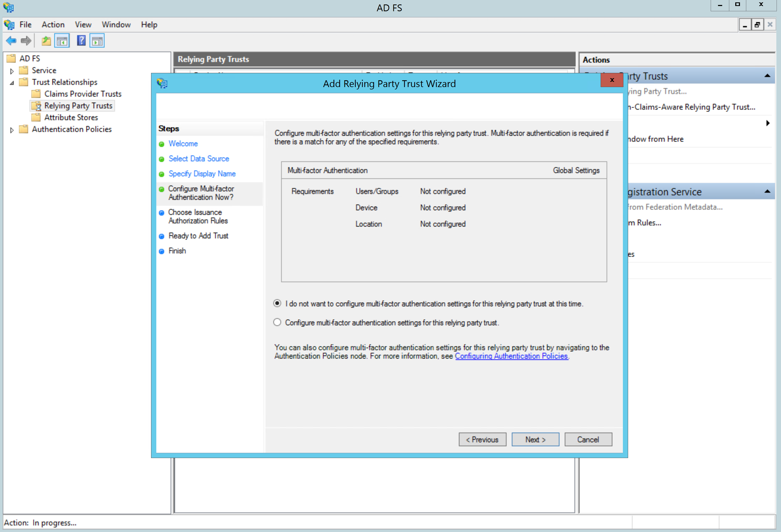
Task: Select 'Configure multi-factor authentication settings' radio
Action: (277, 322)
